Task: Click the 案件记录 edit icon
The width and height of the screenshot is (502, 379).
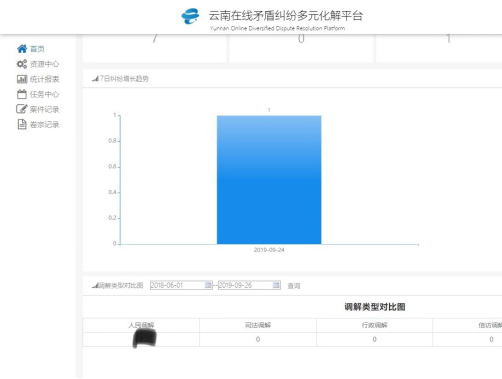Action: [x=22, y=109]
